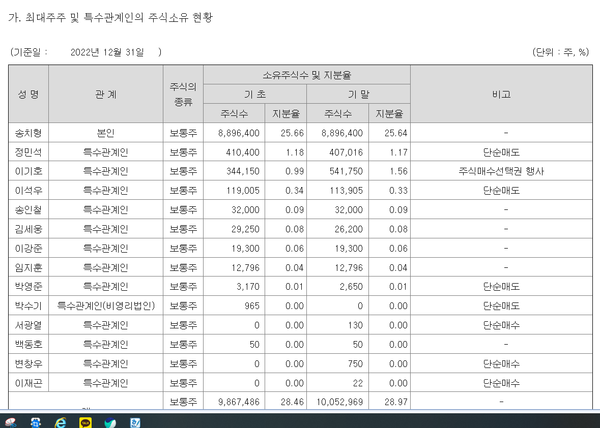The width and height of the screenshot is (600, 428).
Task: Click the opening share count 344,150
Action: click(x=243, y=171)
